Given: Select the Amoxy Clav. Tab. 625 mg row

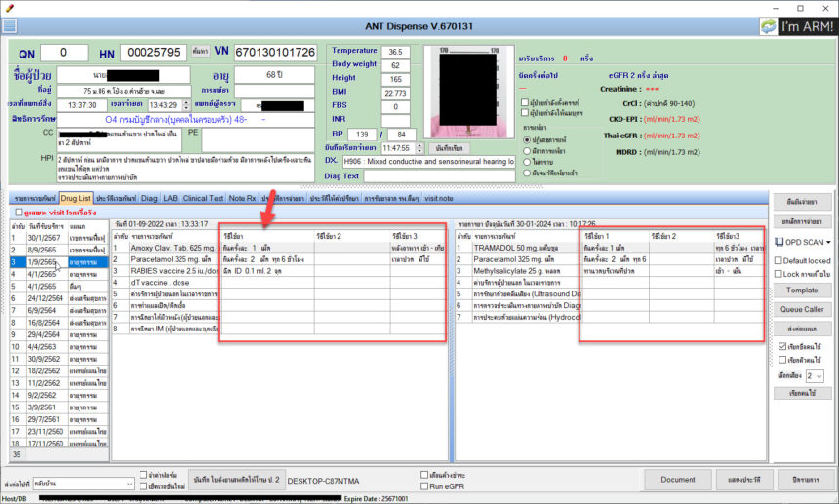Looking at the screenshot, I should (x=162, y=249).
